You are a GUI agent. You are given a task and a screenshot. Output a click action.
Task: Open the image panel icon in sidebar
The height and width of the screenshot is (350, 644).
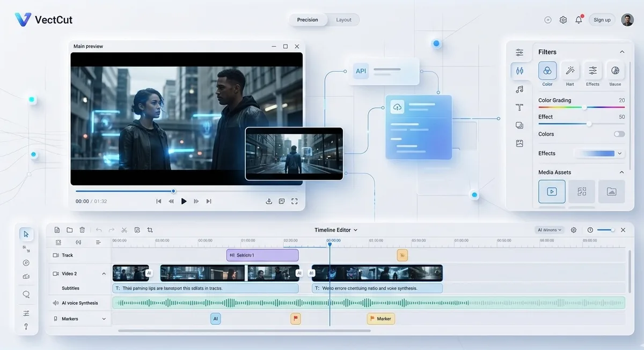pos(519,143)
